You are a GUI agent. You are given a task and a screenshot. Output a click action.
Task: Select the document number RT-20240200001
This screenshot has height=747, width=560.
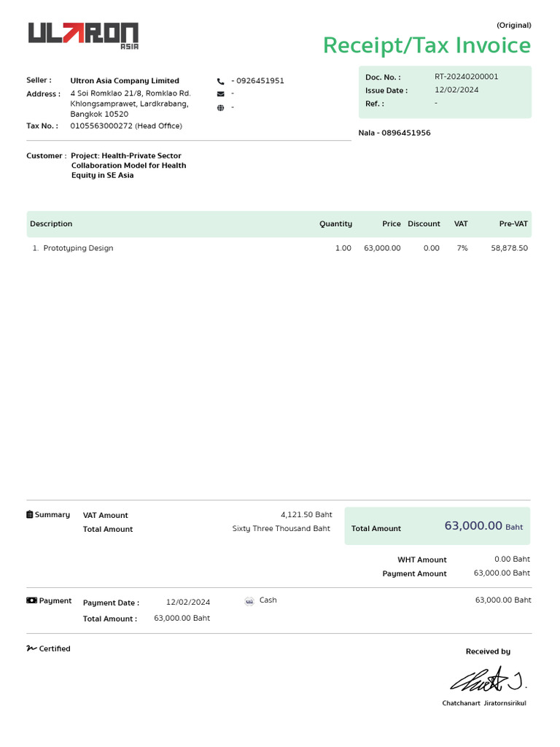coord(466,76)
